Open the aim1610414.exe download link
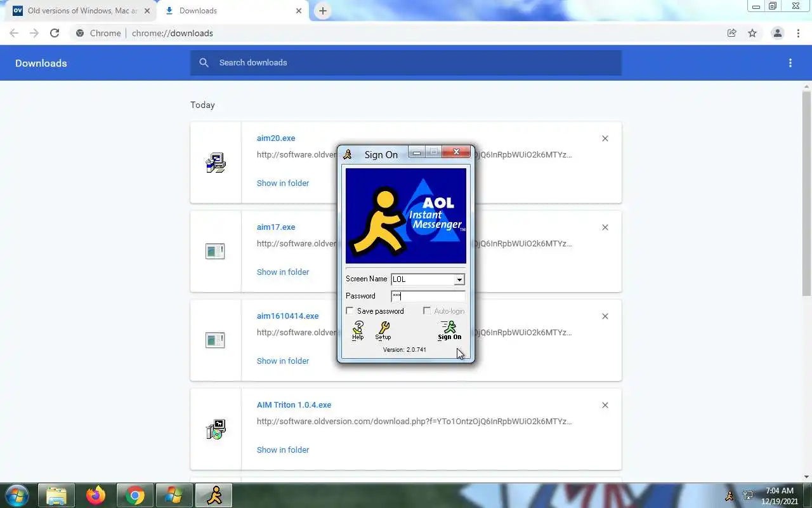812x508 pixels. pyautogui.click(x=288, y=316)
